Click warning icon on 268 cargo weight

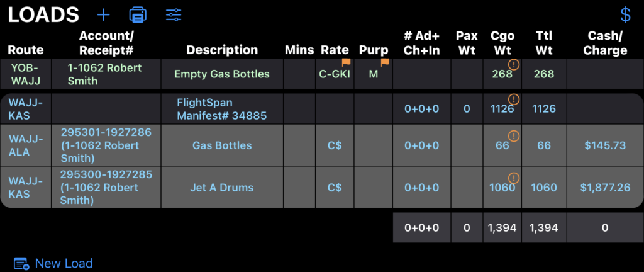pos(514,64)
